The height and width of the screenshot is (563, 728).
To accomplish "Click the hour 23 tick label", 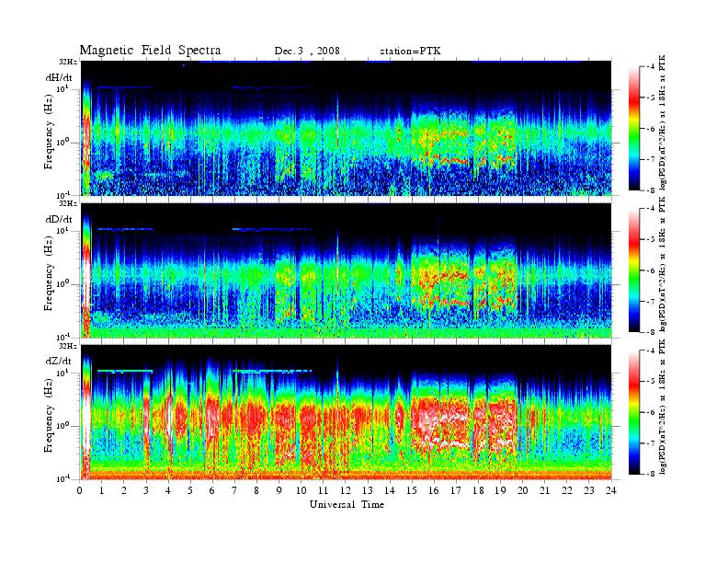I will pyautogui.click(x=589, y=490).
